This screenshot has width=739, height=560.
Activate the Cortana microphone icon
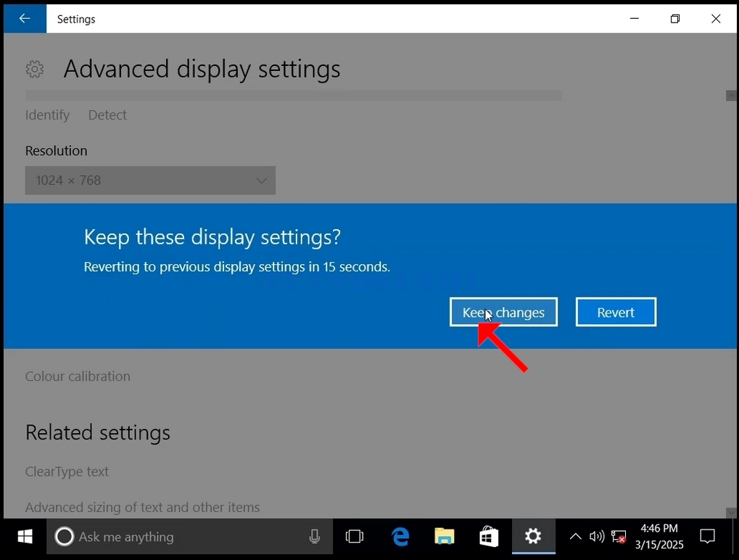point(314,537)
